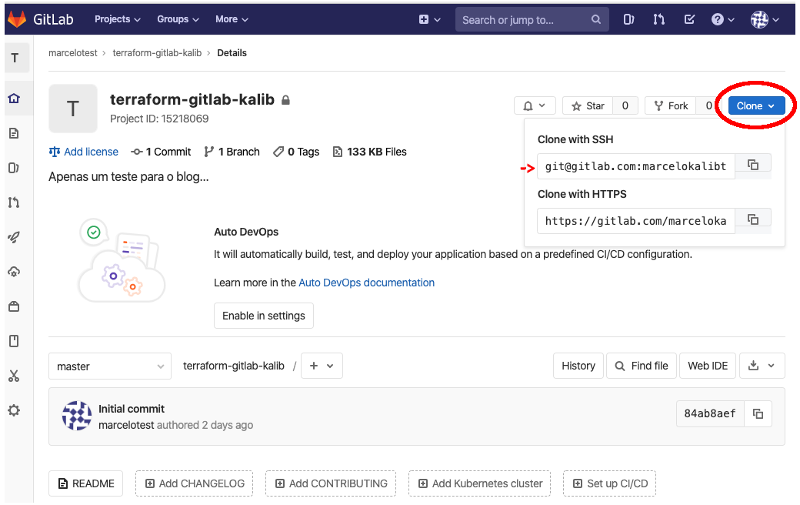Viewport: 800px width, 505px height.
Task: Click Add Kubernetes cluster button
Action: pos(480,483)
